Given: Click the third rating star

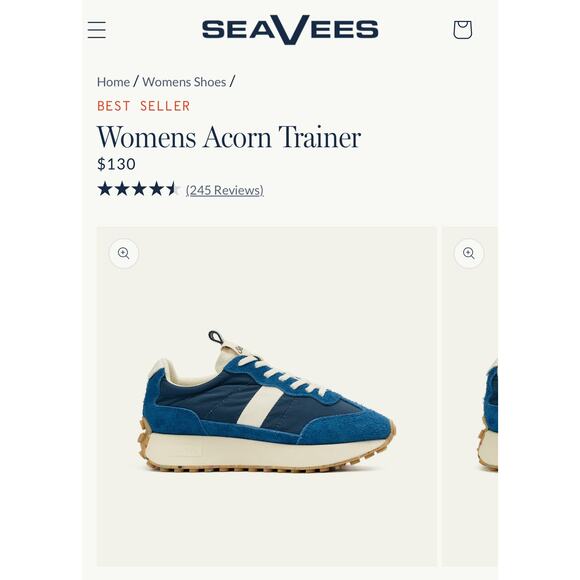Looking at the screenshot, I should coord(139,189).
